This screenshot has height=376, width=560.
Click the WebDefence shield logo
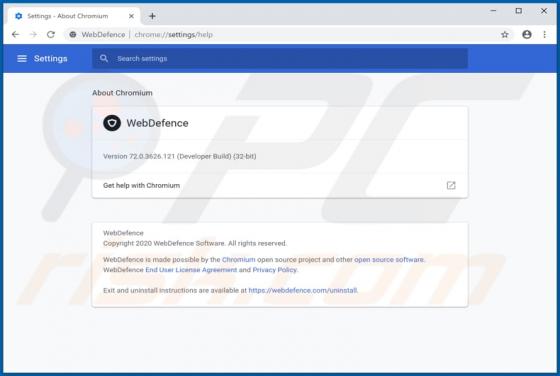[112, 123]
